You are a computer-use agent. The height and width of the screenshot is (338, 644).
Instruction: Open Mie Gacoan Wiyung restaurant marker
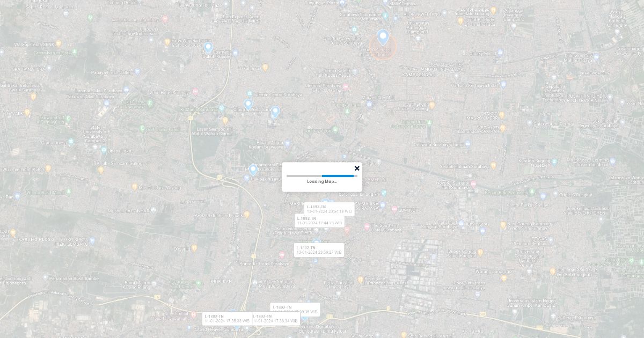(135, 187)
